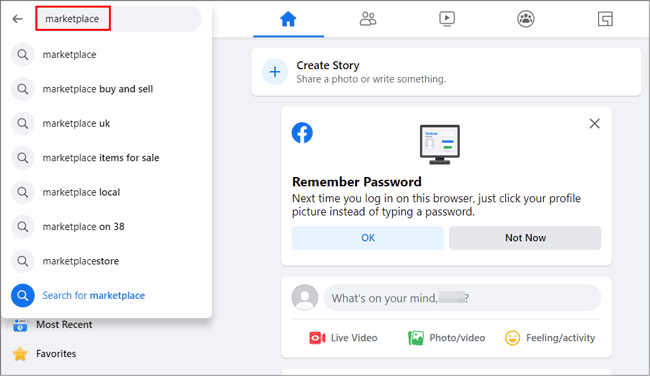Screen dimensions: 650x376
Task: Click the Facebook logo in password card
Action: pos(302,133)
